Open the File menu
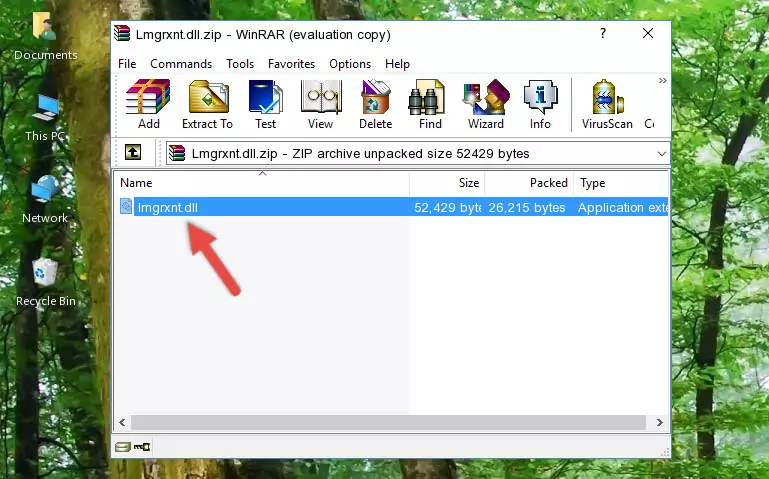Screen dimensions: 769x479 (127, 64)
